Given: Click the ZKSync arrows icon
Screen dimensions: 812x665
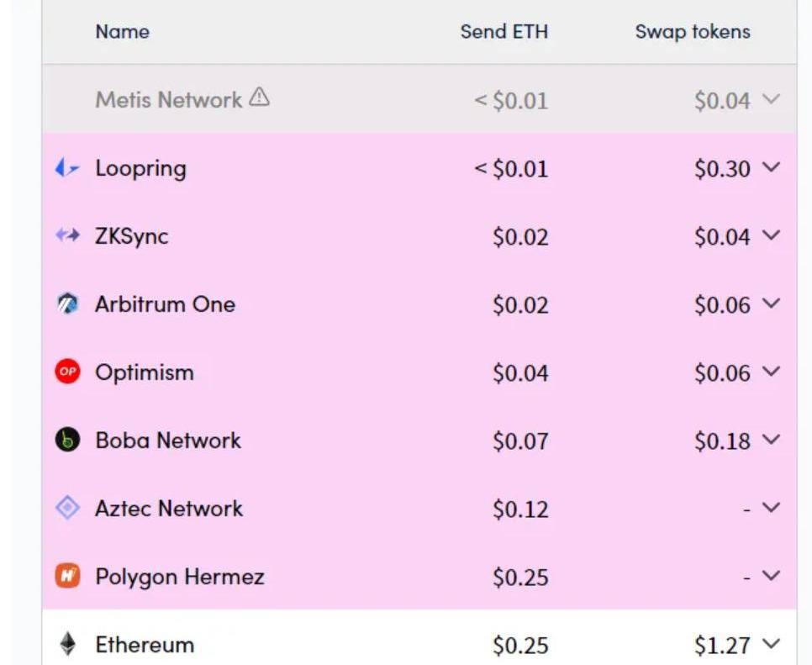Looking at the screenshot, I should (67, 236).
